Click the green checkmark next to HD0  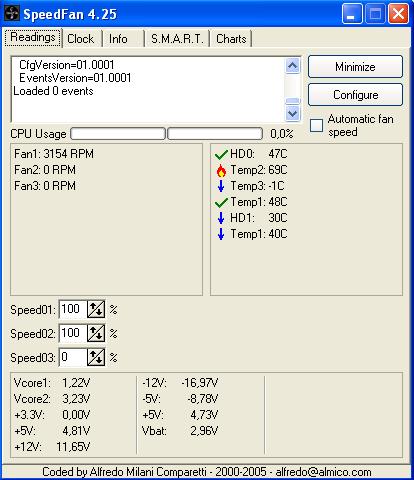221,155
